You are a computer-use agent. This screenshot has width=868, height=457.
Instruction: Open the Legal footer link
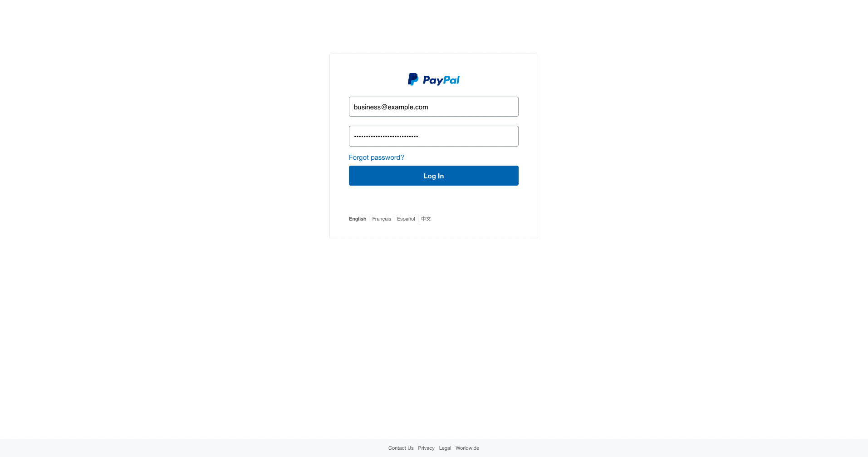(x=445, y=448)
